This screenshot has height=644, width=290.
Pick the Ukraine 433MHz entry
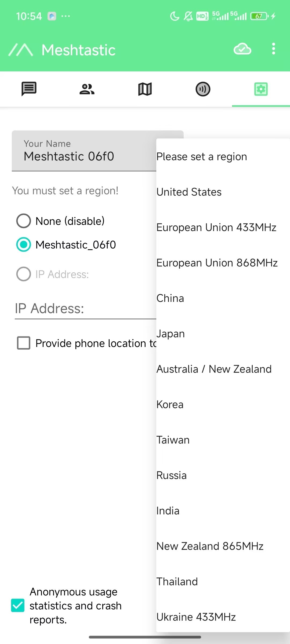click(223, 617)
